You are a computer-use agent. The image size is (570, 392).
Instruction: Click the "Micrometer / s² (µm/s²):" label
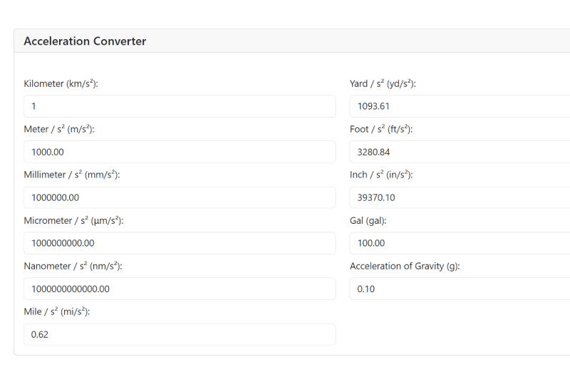tap(73, 221)
